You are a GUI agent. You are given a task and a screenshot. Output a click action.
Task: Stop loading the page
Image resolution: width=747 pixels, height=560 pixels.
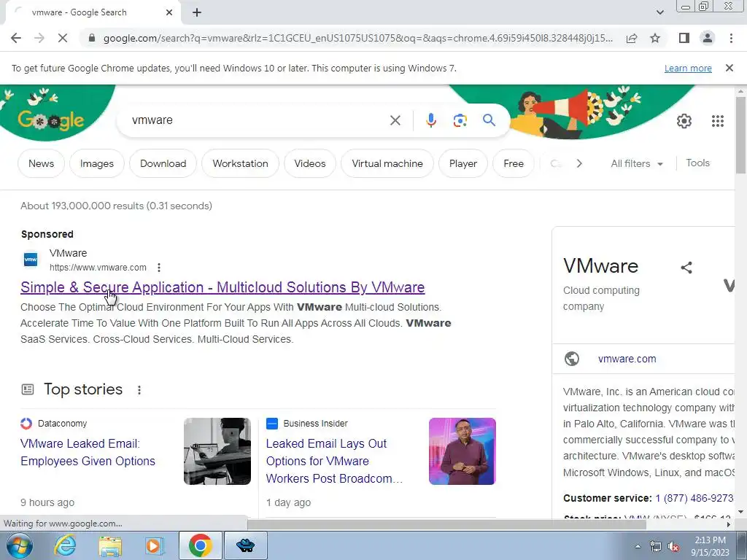point(63,38)
